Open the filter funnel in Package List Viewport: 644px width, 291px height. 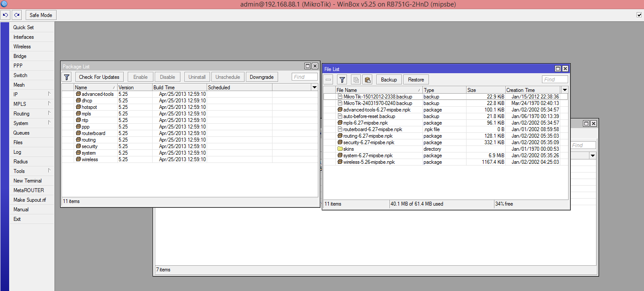67,77
